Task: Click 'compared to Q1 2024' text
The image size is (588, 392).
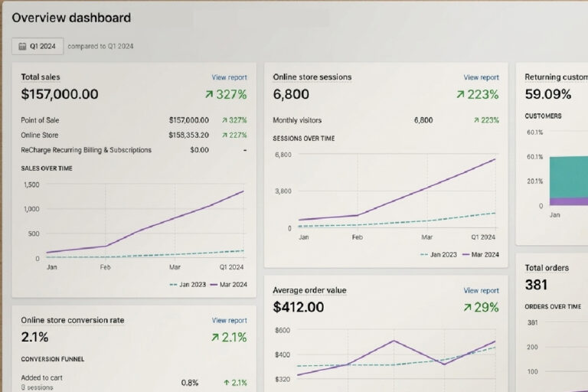Action: click(x=100, y=46)
